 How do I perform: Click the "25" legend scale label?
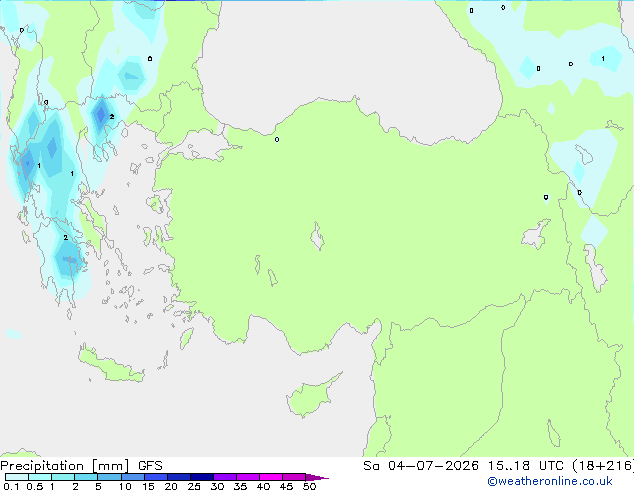194,486
